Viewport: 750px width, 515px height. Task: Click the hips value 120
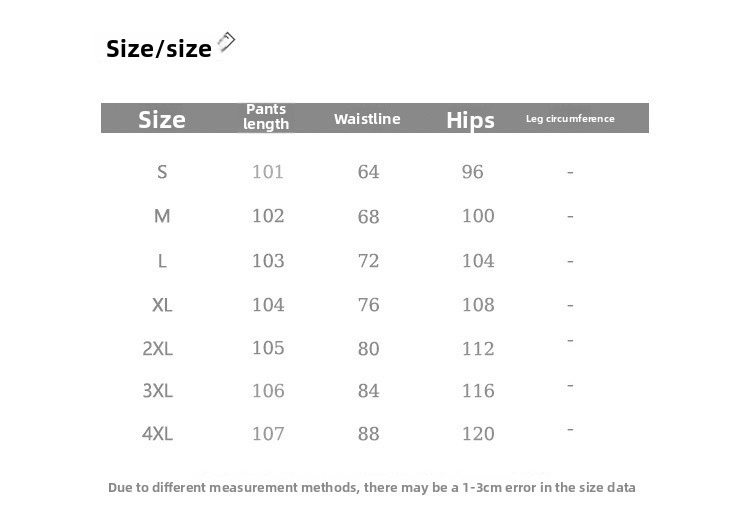[x=478, y=434]
